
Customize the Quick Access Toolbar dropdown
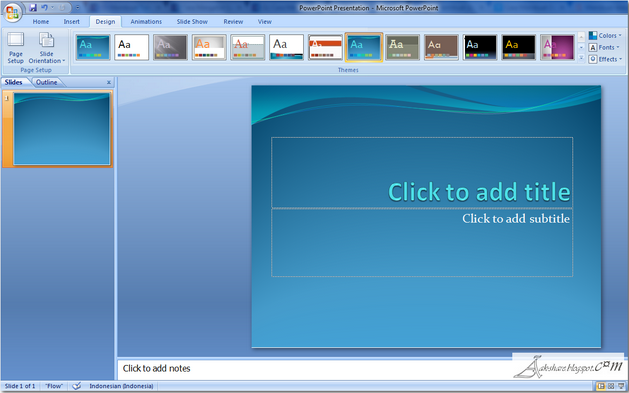(77, 8)
